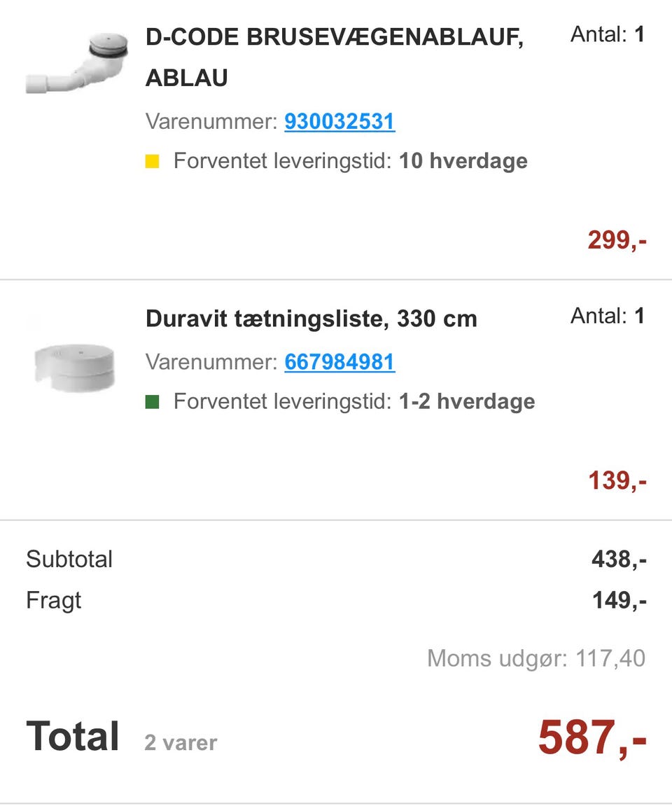Click Antal quantity for the D-CODE item
This screenshot has width=672, height=806.
[607, 34]
